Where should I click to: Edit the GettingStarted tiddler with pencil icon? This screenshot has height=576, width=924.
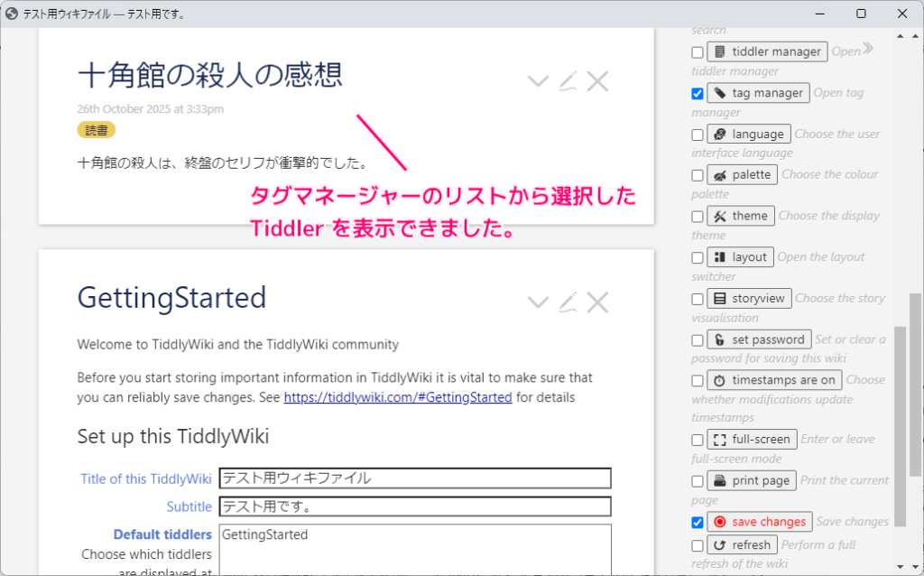[x=567, y=303]
